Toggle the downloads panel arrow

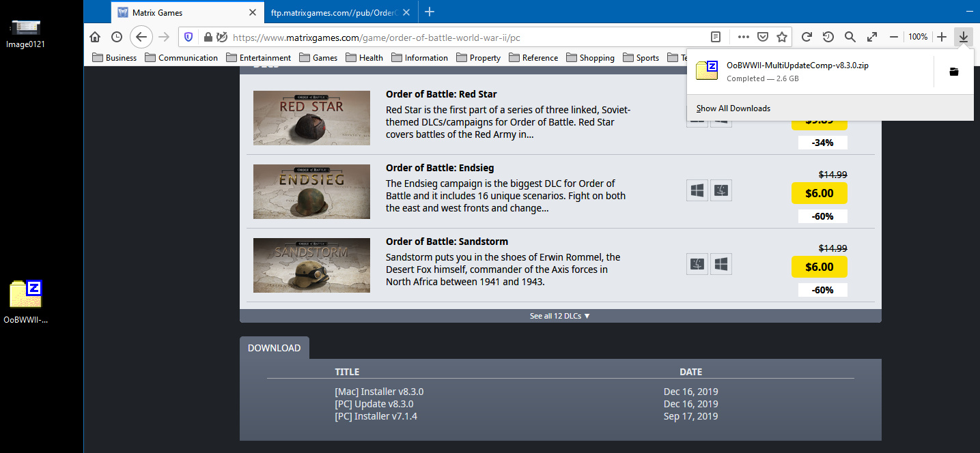pyautogui.click(x=964, y=37)
